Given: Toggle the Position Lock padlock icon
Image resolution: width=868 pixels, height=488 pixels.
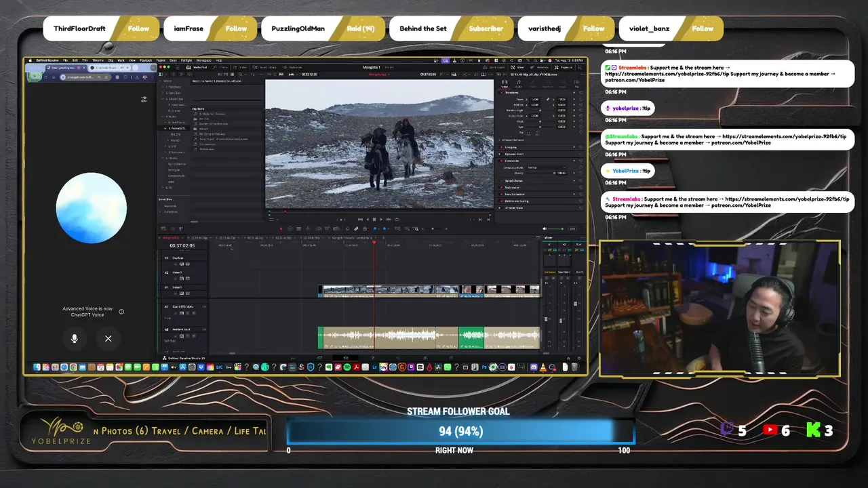Looking at the screenshot, I should pyautogui.click(x=365, y=228).
